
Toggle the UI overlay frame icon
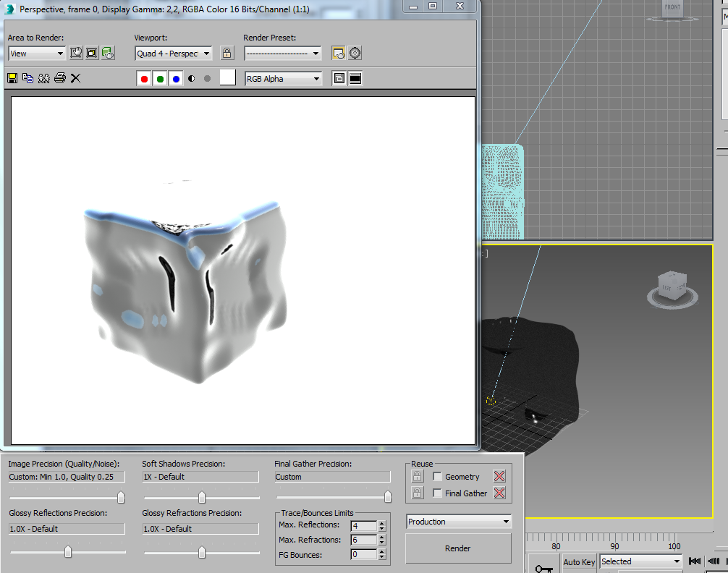coord(339,78)
